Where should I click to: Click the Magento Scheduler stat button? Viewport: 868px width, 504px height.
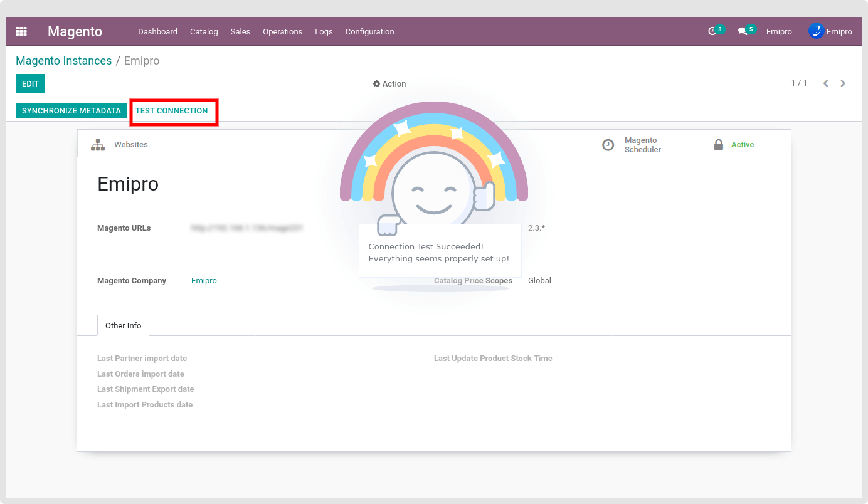pos(645,144)
